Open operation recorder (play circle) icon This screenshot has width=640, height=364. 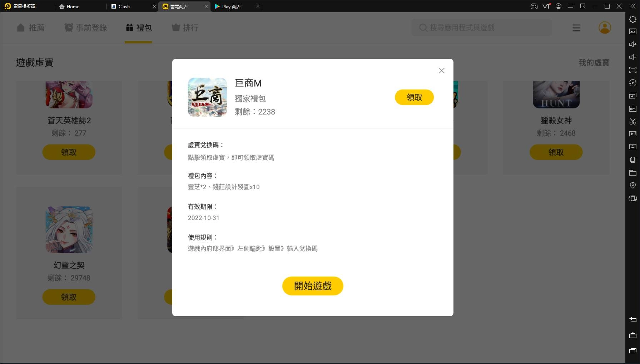click(632, 83)
